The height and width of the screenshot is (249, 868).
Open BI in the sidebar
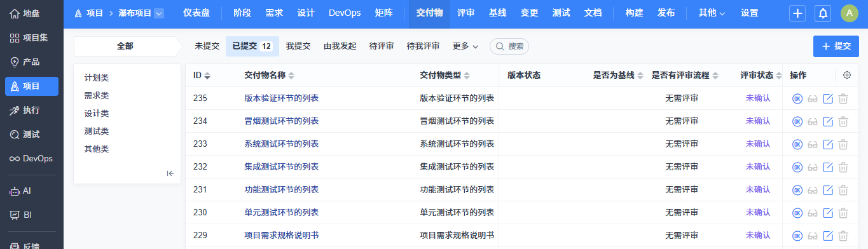(x=32, y=215)
